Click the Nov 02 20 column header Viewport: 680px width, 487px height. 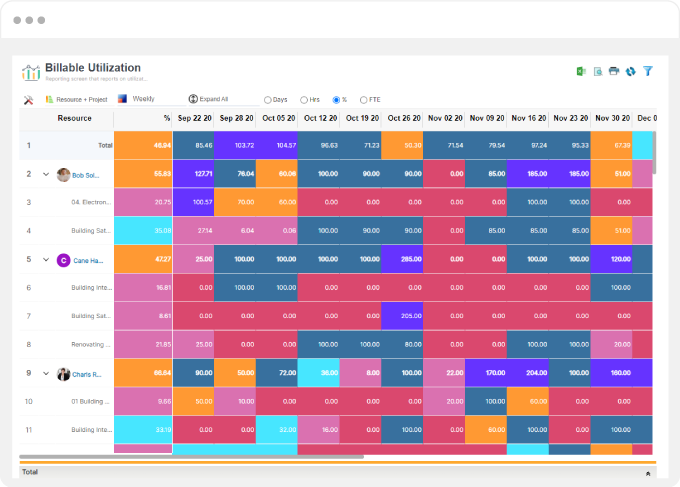click(444, 118)
